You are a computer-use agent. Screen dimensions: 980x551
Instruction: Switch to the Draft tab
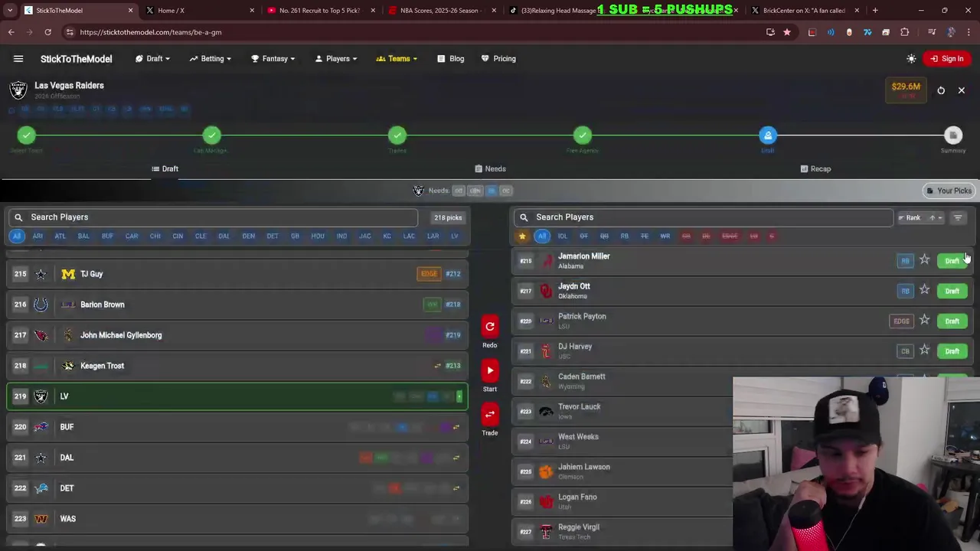click(x=165, y=169)
